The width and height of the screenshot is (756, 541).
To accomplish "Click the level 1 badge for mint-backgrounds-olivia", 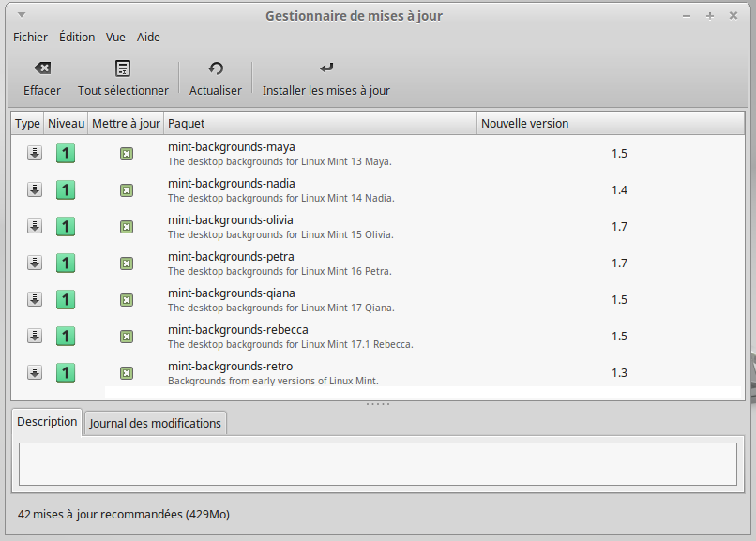I will [x=66, y=227].
